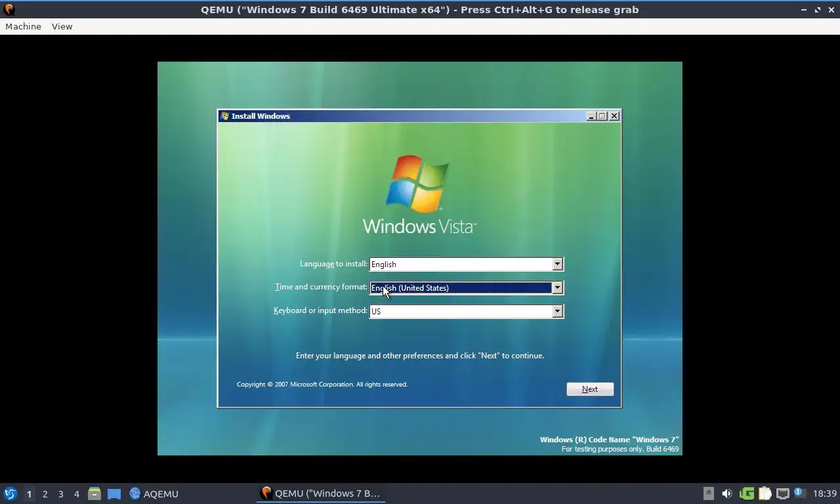Click the show desktop icon in taskbar
Screen dimensions: 840x504
pyautogui.click(x=114, y=493)
